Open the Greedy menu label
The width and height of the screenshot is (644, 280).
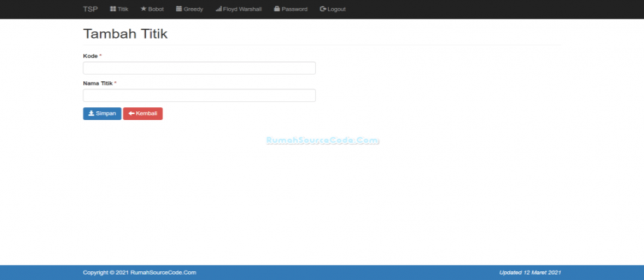point(193,9)
